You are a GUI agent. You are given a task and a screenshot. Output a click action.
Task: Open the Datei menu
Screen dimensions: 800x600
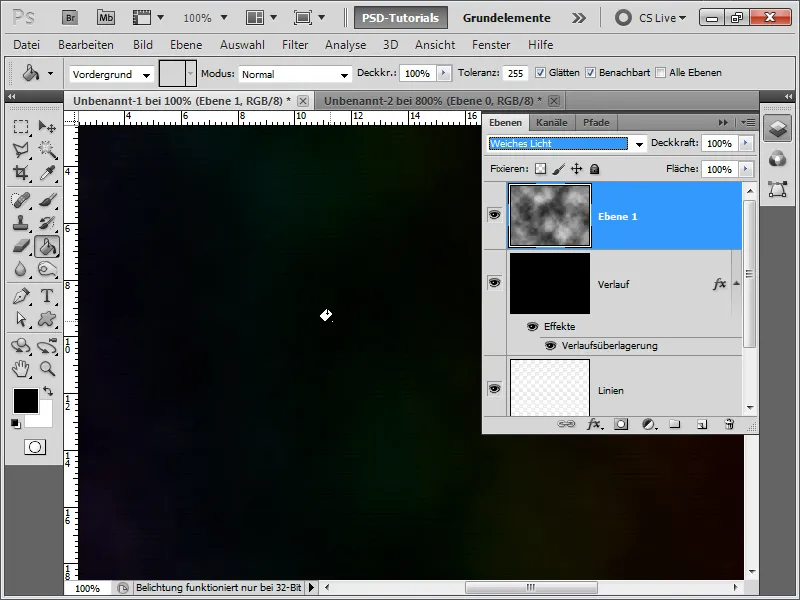click(27, 45)
